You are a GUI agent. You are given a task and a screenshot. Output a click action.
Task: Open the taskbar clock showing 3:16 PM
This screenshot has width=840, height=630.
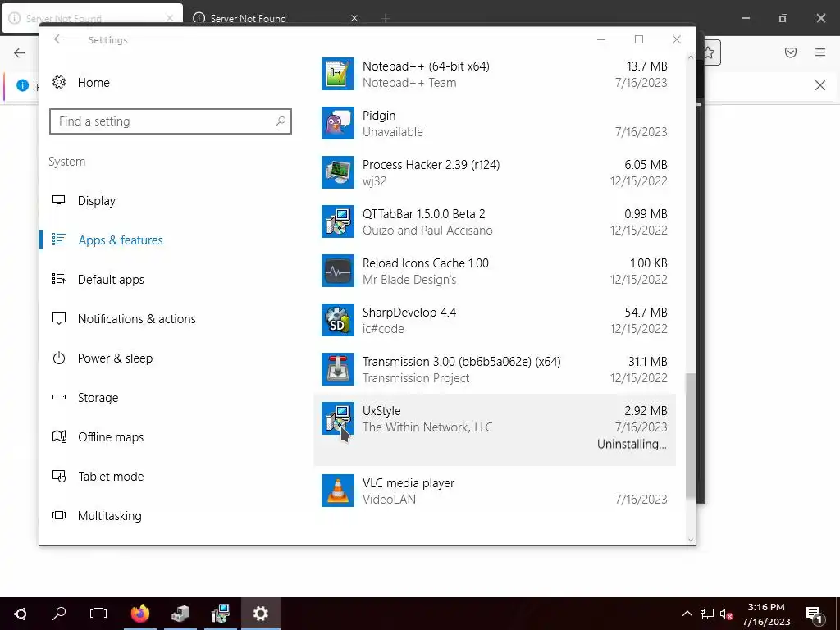[x=766, y=614]
